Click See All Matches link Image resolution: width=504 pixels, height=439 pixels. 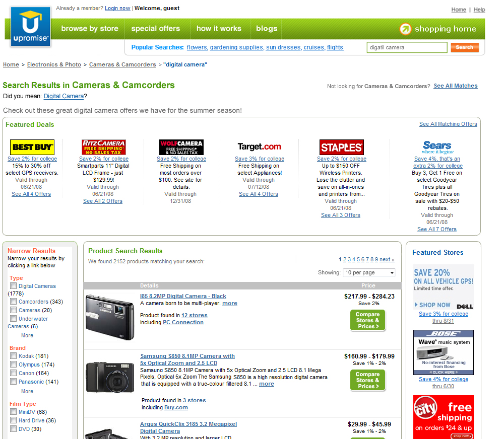[456, 86]
